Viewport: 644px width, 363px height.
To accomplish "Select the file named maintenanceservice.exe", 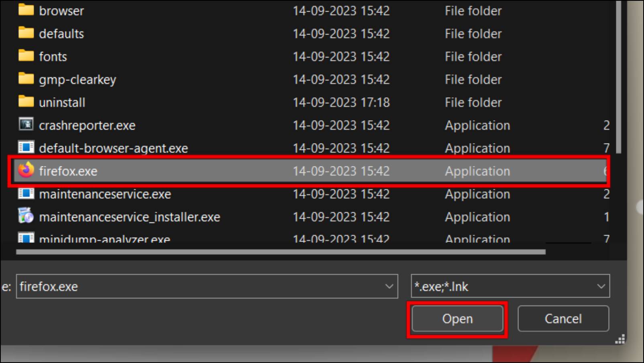I will tap(105, 194).
